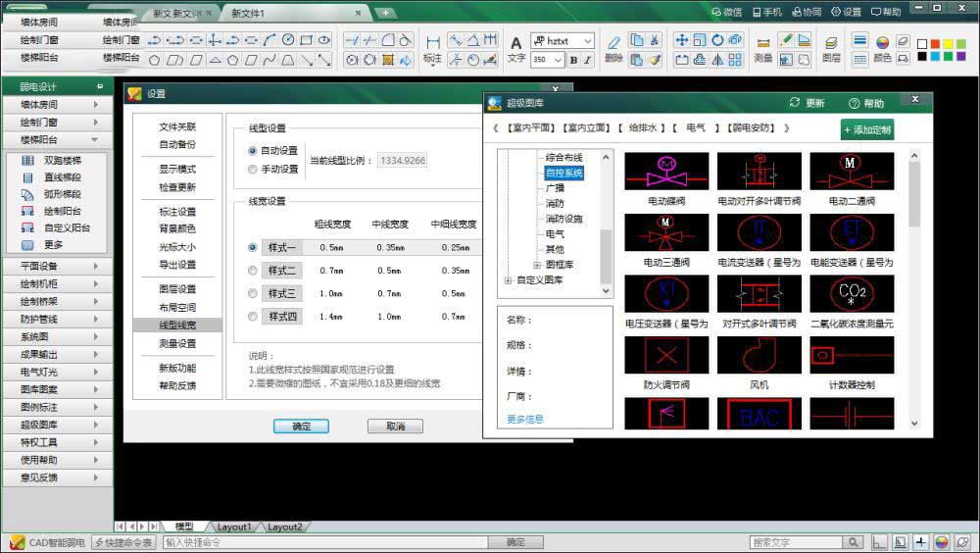
Task: Expand the 自定义图库 tree node
Action: [508, 280]
